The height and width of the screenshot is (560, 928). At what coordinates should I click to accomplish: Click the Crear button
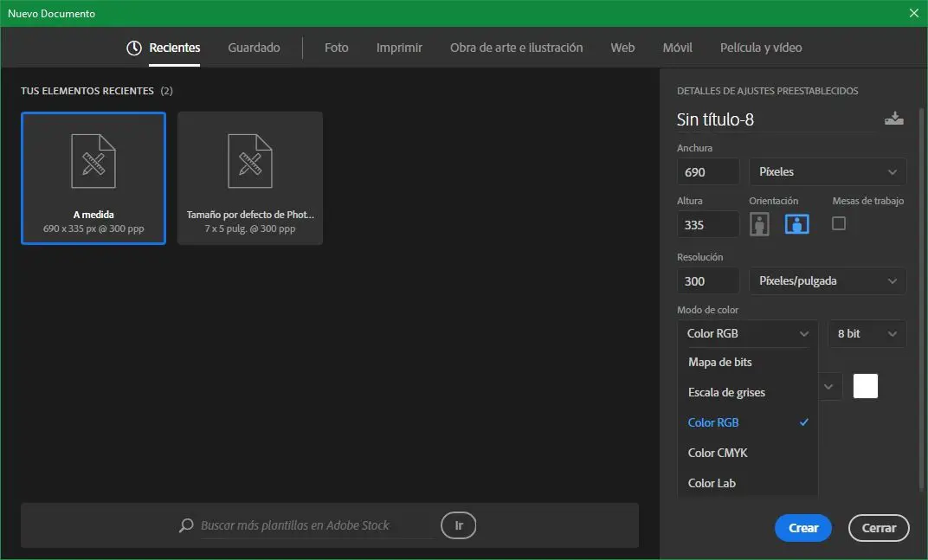click(803, 528)
